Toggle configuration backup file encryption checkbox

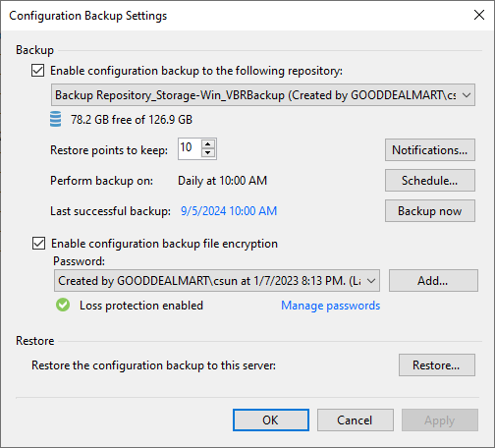point(38,244)
